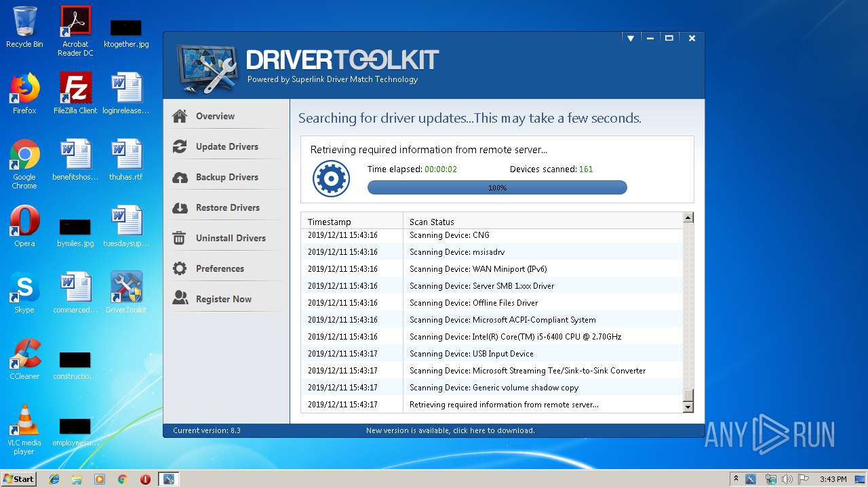Select the Firefox desktop shortcut
Screen dimensions: 868x488
tap(24, 94)
